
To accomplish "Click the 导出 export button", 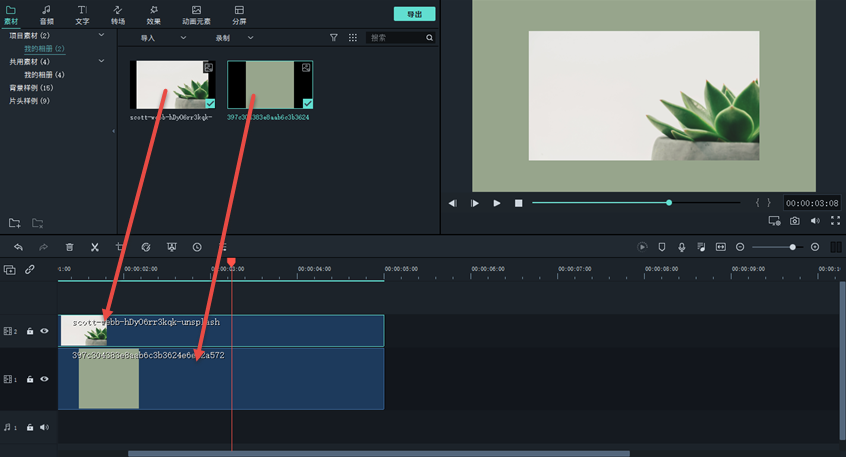I will [x=414, y=14].
